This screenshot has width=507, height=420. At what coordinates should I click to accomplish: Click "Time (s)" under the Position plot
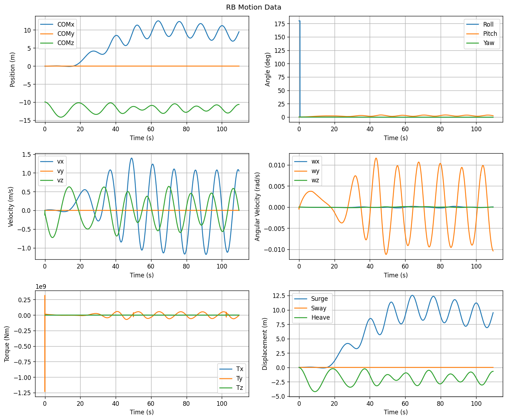[142, 138]
